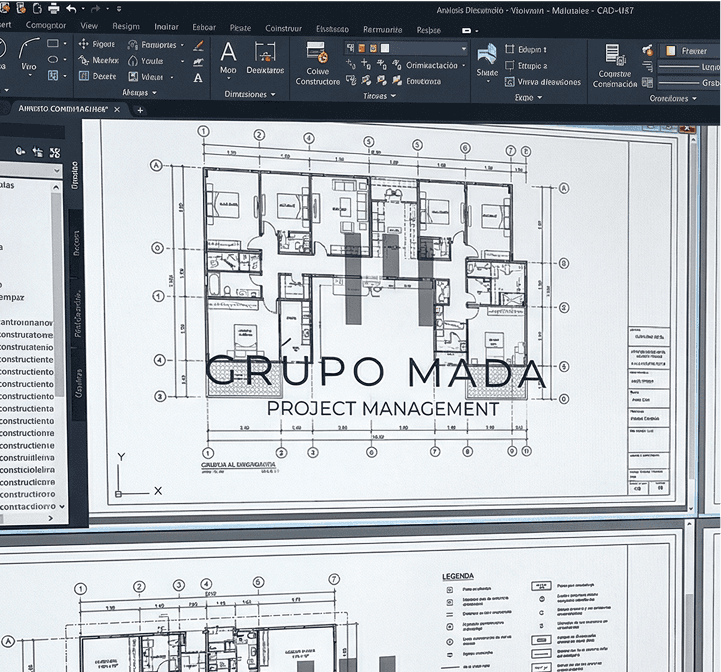Open the Coinstruur ribbon tab
This screenshot has width=721, height=672.
pyautogui.click(x=283, y=29)
